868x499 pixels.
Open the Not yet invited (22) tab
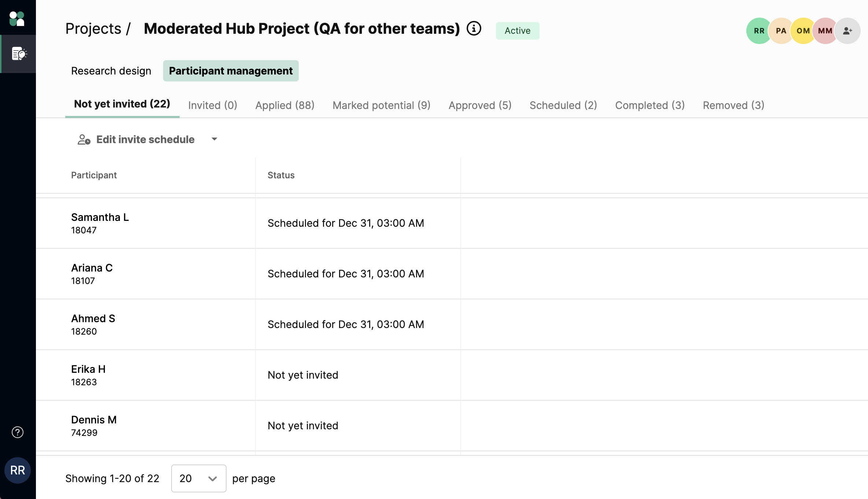coord(122,104)
